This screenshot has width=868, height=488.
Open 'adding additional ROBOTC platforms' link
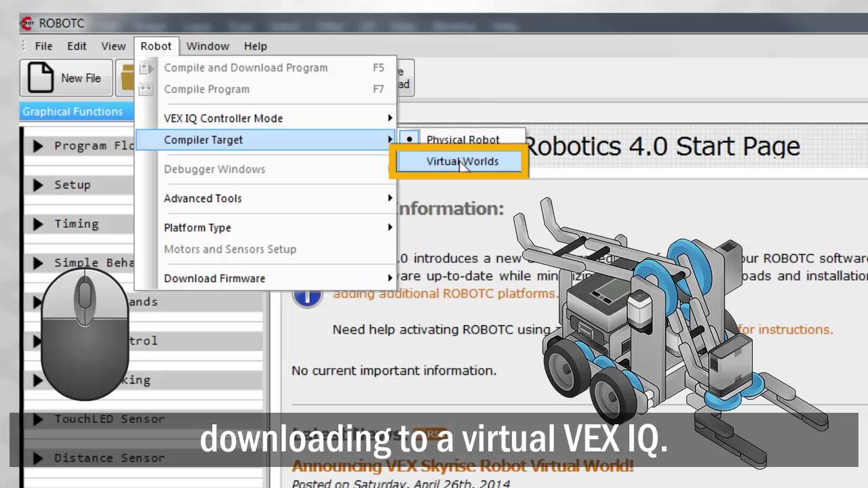click(446, 293)
